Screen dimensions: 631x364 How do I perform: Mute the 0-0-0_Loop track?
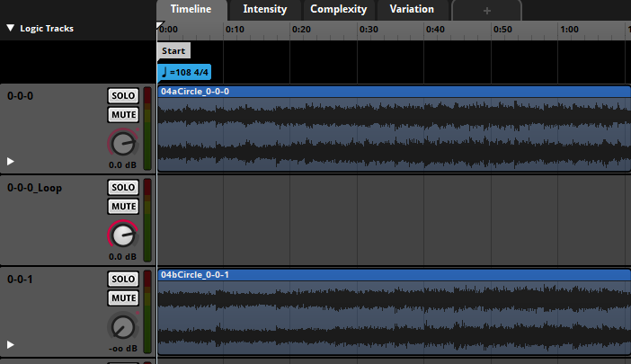tap(123, 207)
